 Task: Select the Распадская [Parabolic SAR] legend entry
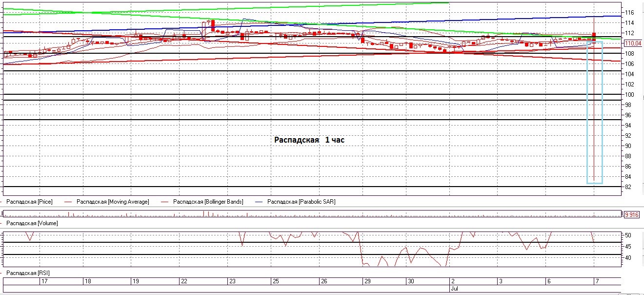tap(301, 202)
